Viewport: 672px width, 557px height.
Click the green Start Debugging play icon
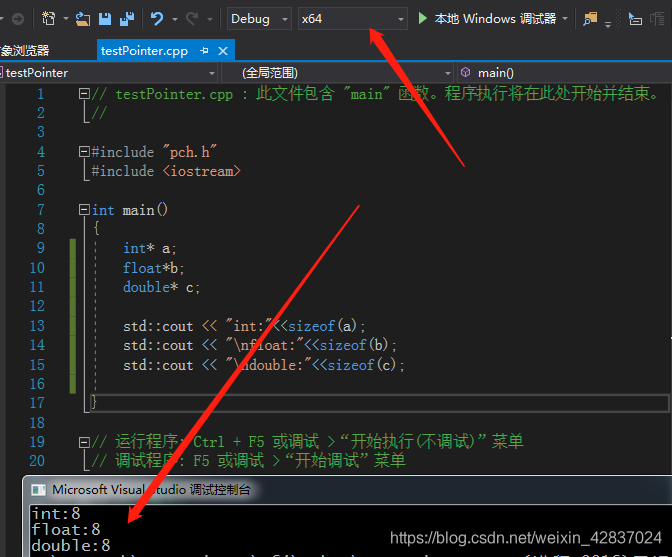point(423,18)
